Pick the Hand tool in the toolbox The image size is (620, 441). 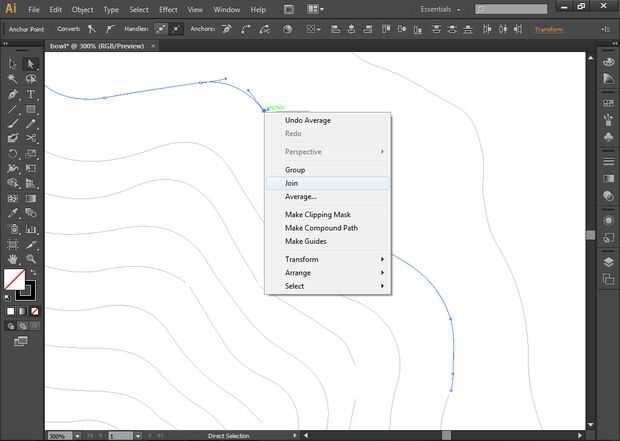click(x=13, y=259)
